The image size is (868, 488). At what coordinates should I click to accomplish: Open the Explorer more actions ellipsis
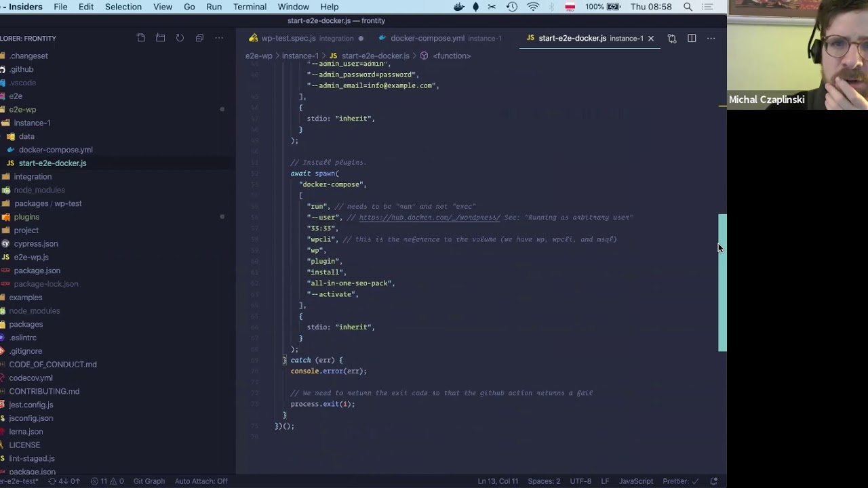pos(219,39)
